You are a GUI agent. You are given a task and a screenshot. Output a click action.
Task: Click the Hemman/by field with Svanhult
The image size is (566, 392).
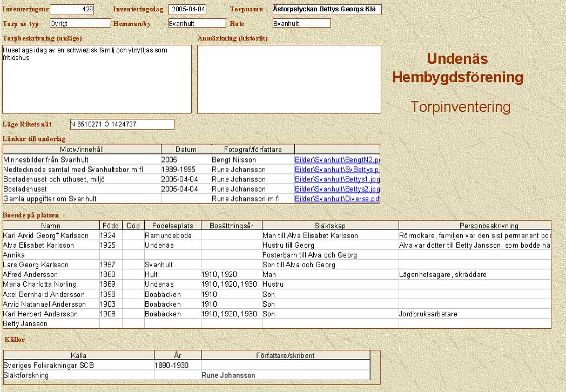click(x=196, y=23)
